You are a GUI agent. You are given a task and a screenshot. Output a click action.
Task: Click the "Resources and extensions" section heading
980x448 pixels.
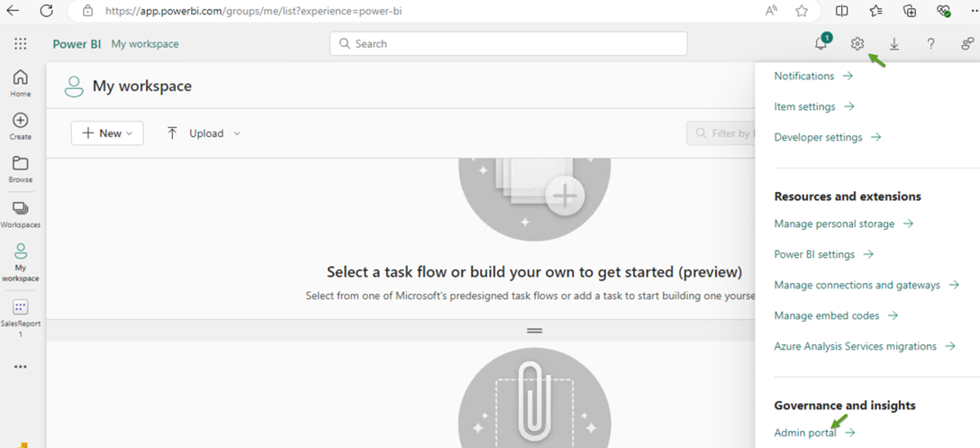pyautogui.click(x=848, y=197)
